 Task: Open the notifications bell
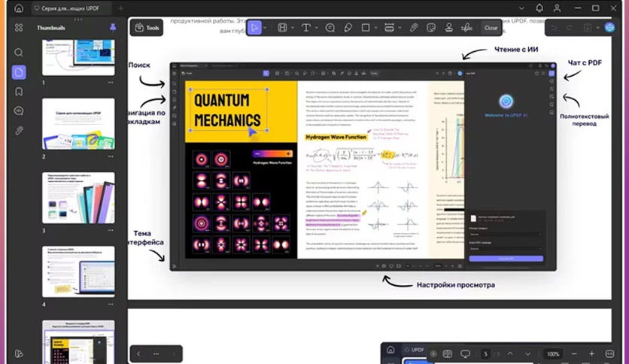click(x=539, y=8)
